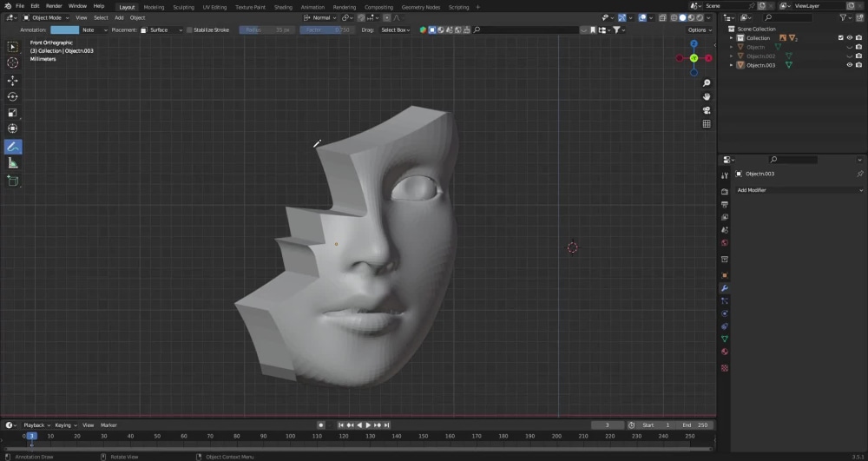Toggle camera view with the camera icon
The height and width of the screenshot is (461, 868).
[x=707, y=110]
